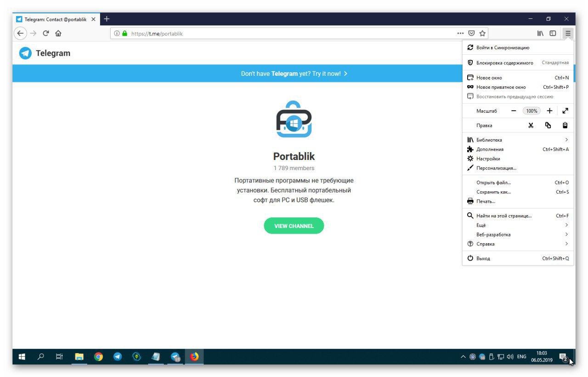Reload the current page
This screenshot has height=377, width=588.
tap(46, 33)
